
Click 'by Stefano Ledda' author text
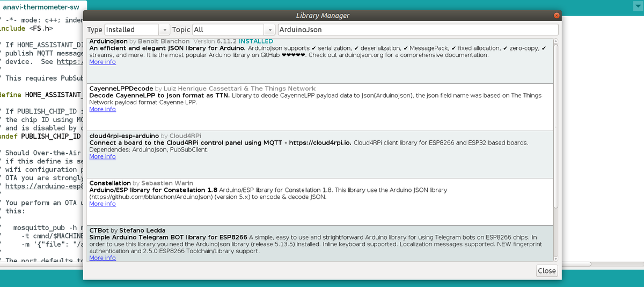click(x=138, y=231)
